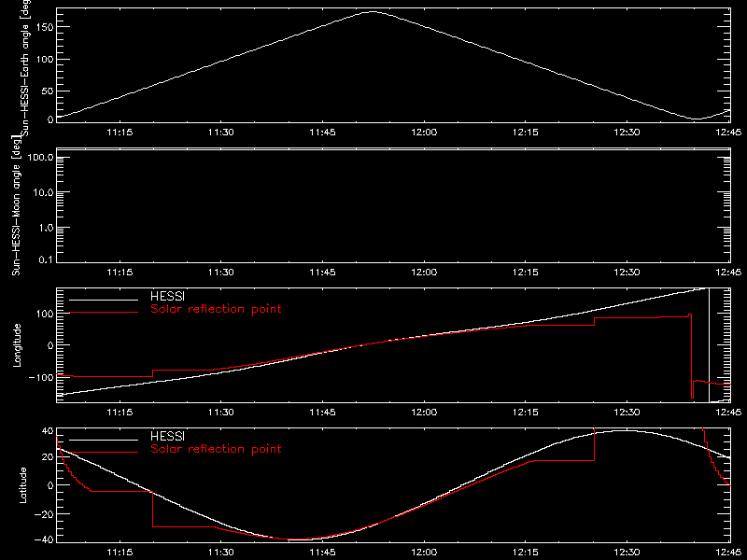Click the -20 tick on Latitude axis

[44, 514]
